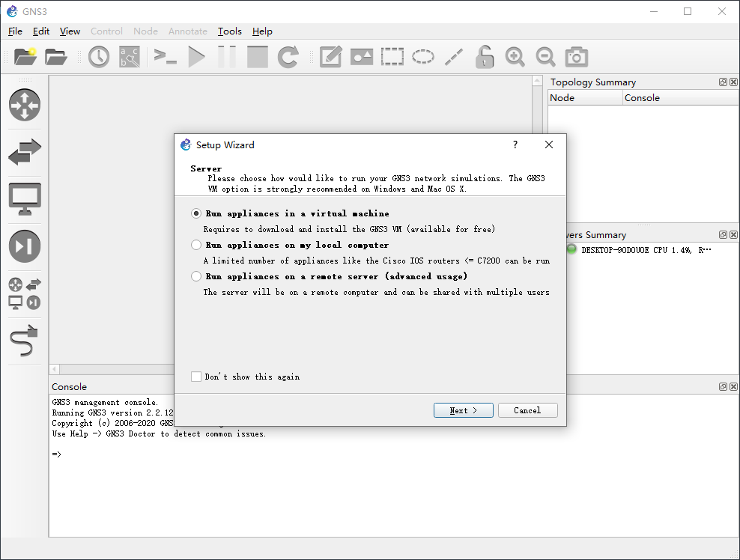
Task: Select Run appliances on my local computer
Action: pos(195,245)
